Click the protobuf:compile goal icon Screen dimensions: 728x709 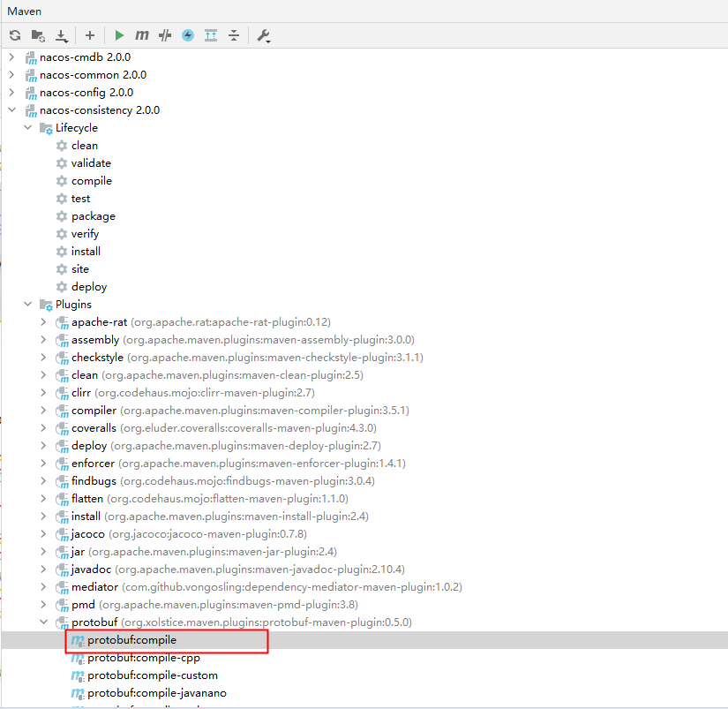click(x=78, y=641)
